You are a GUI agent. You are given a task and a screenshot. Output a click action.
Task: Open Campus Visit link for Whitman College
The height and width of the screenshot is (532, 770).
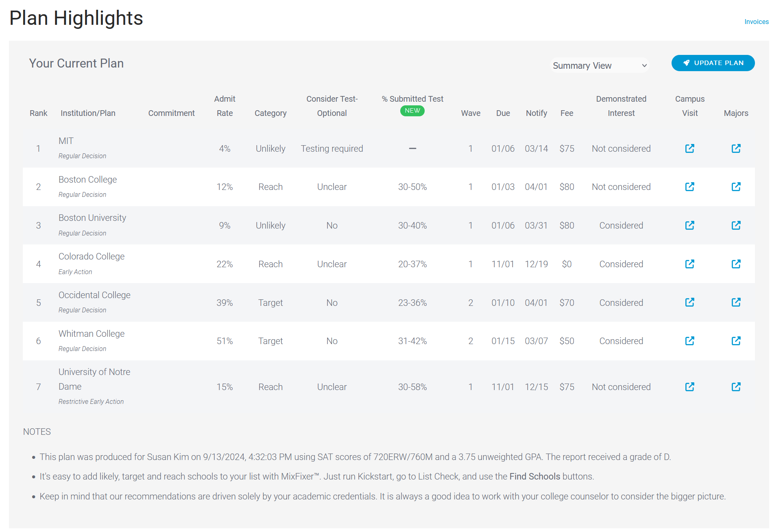tap(689, 341)
